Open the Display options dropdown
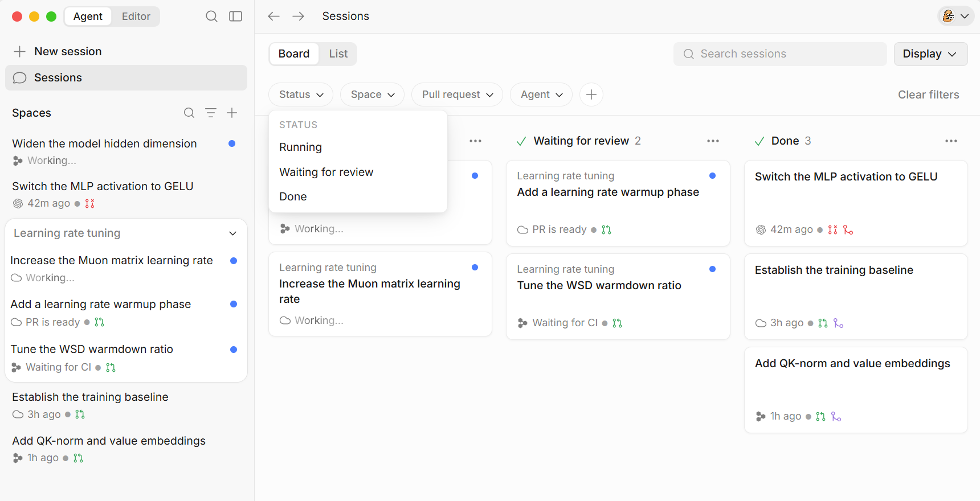Image resolution: width=980 pixels, height=501 pixels. (930, 54)
